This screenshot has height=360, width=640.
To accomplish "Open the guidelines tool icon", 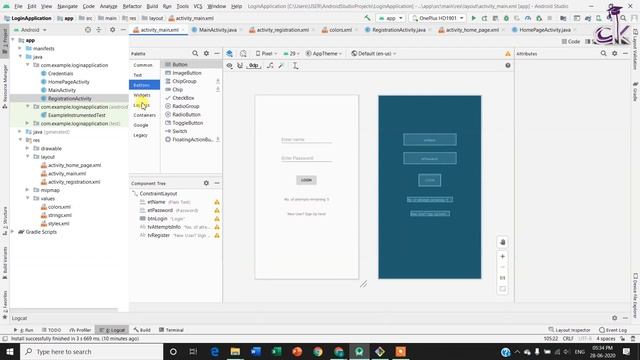I will [295, 65].
